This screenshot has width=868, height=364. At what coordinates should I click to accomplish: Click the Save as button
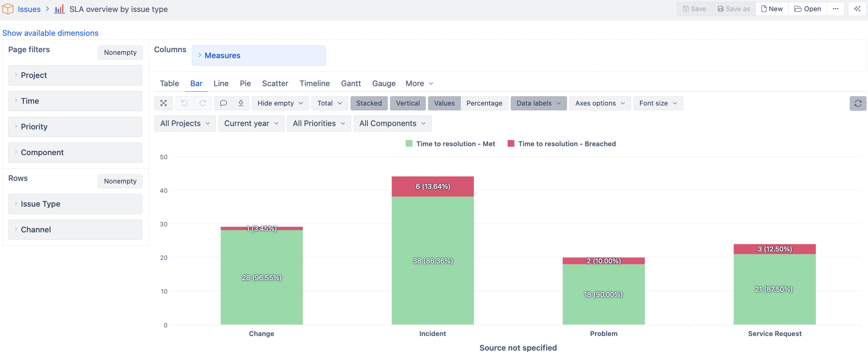point(734,9)
